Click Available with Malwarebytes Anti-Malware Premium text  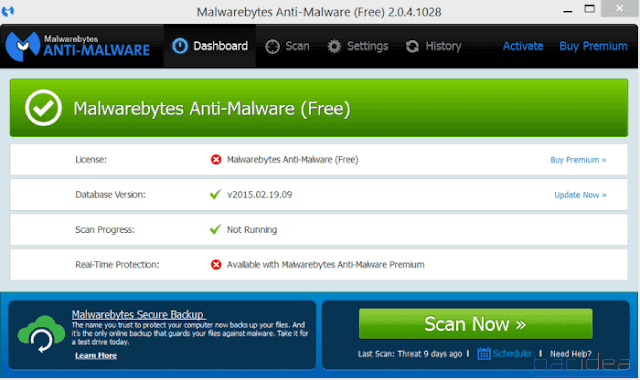click(x=325, y=264)
